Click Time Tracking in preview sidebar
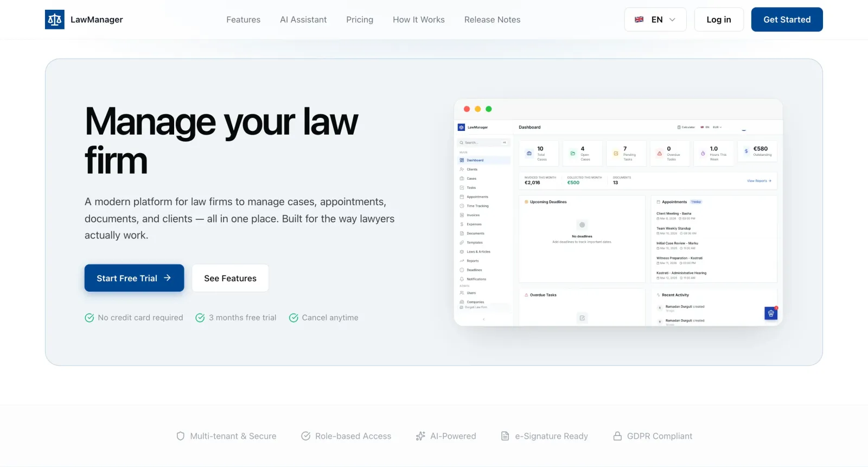868x467 pixels. tap(484, 206)
